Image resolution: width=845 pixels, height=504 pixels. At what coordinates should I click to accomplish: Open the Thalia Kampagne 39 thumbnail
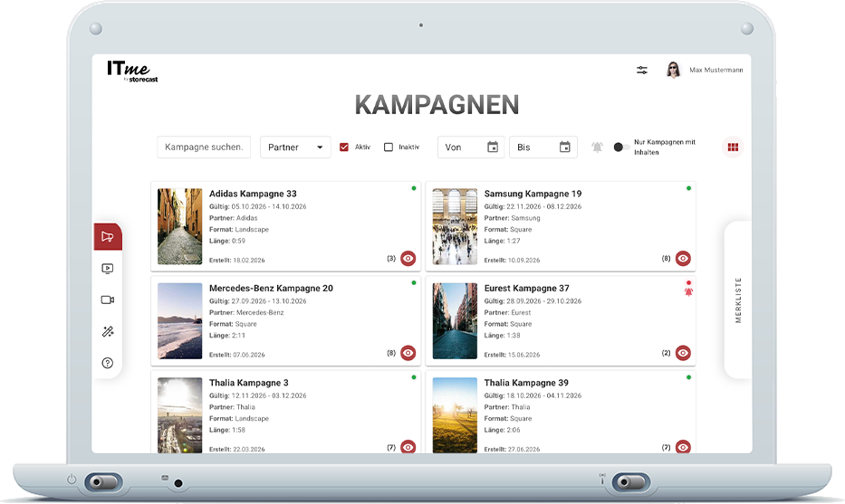coord(455,415)
